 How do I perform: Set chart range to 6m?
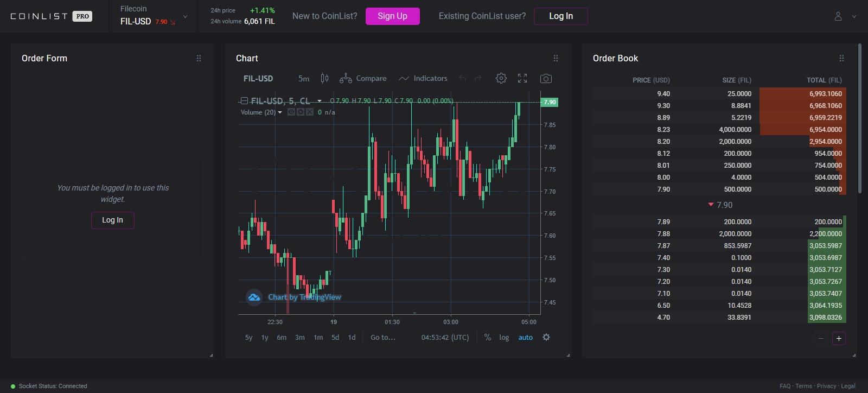[x=282, y=338]
